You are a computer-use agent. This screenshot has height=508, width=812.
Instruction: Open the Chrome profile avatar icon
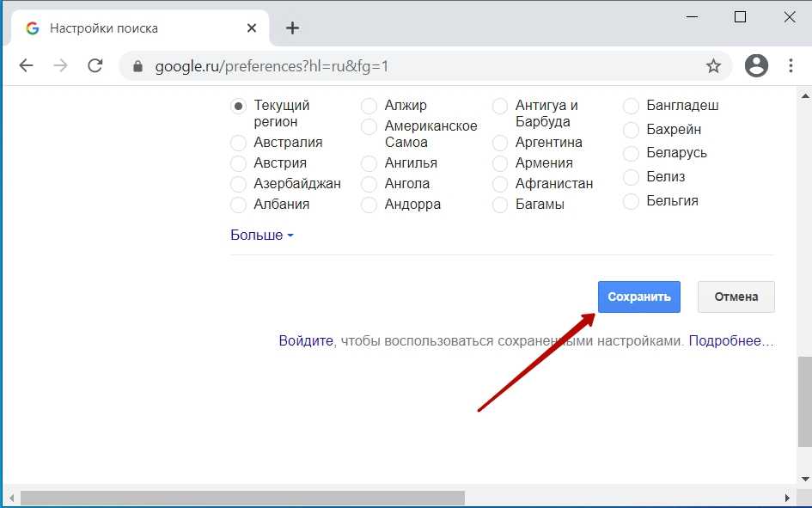point(756,66)
